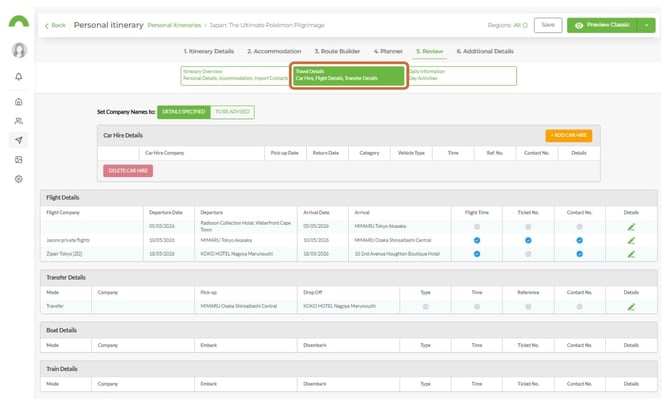Open the Personal Itineraries breadcrumb link
The width and height of the screenshot is (670, 399).
tap(174, 25)
